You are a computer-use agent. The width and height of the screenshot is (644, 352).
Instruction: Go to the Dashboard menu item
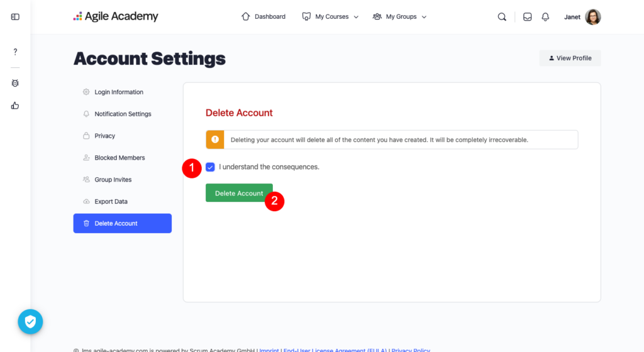point(264,17)
